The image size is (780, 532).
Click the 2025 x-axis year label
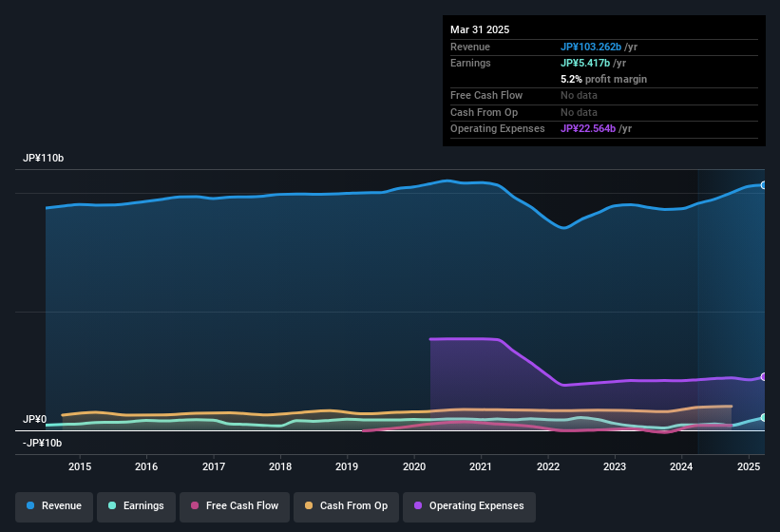[749, 466]
